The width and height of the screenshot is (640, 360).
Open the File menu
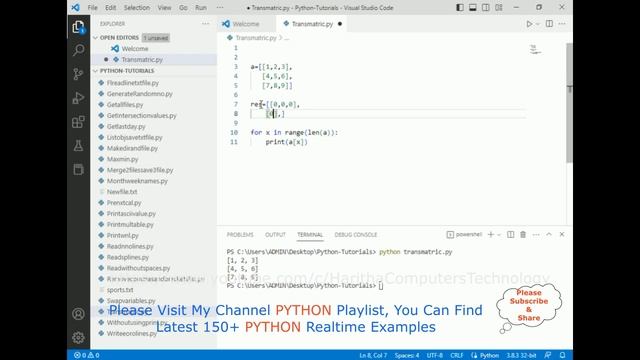point(93,7)
